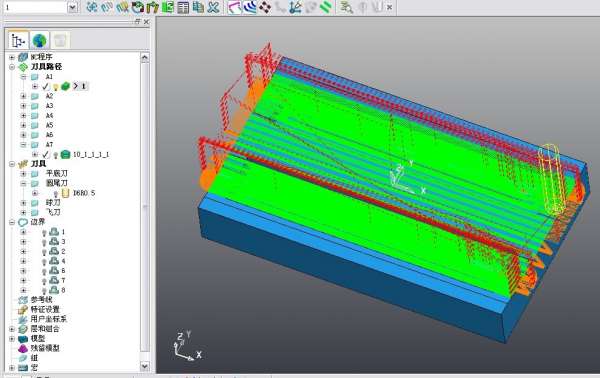Select the 残留模型 stock model item
Viewport: 600px width, 378px height.
(x=45, y=348)
